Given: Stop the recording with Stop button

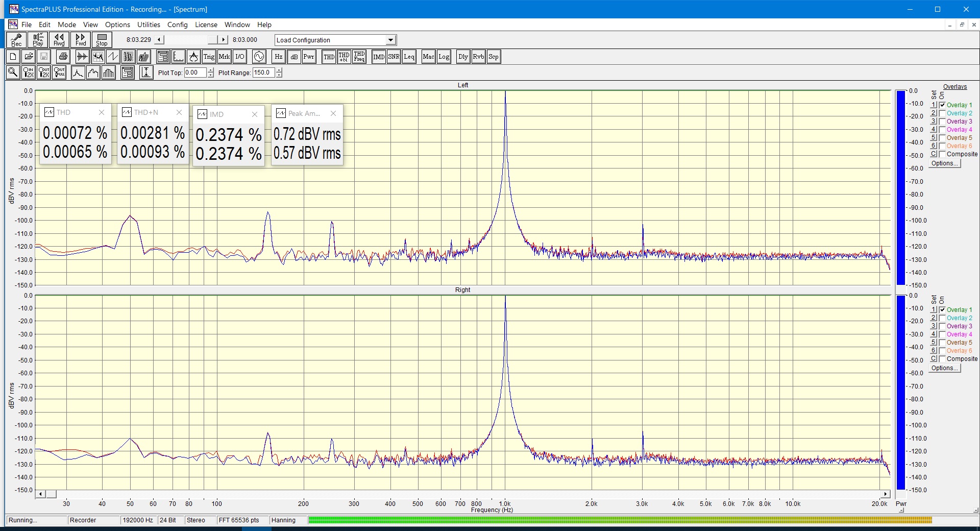Looking at the screenshot, I should tap(102, 40).
